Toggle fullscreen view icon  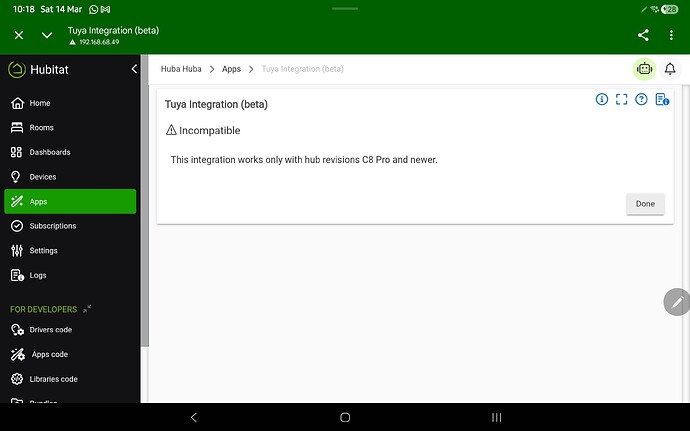click(621, 99)
